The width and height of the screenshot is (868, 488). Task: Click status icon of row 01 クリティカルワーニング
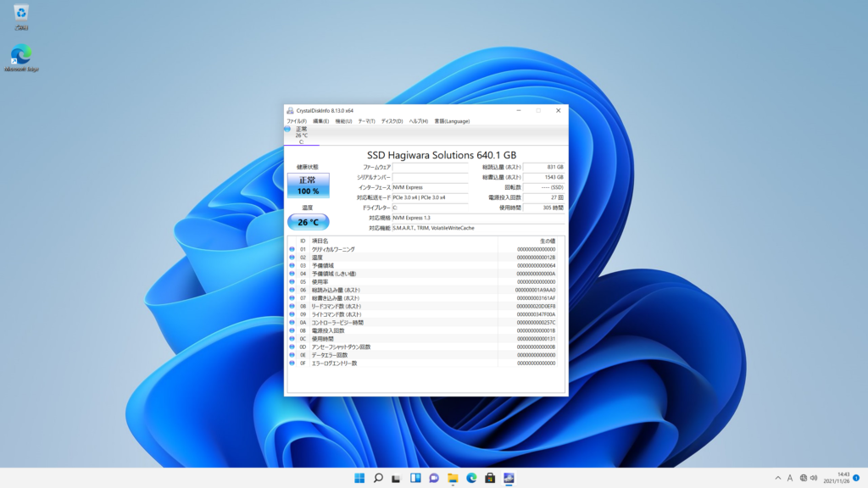click(292, 250)
